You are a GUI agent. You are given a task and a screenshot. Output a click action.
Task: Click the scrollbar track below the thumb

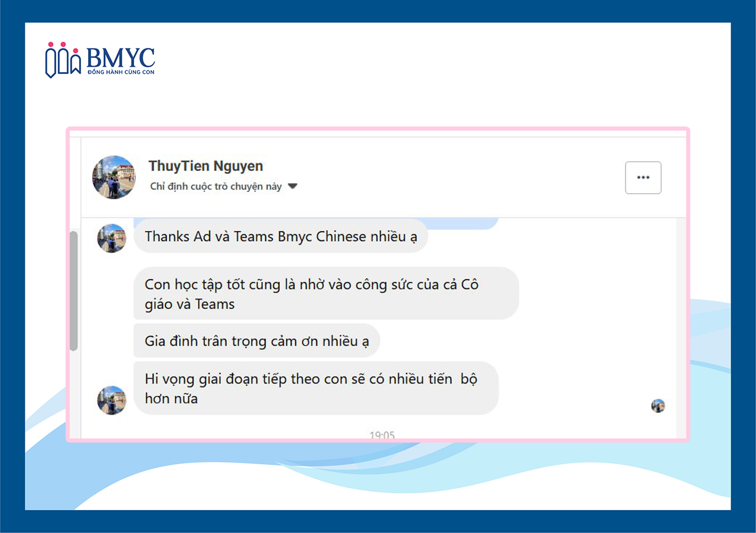(74, 396)
